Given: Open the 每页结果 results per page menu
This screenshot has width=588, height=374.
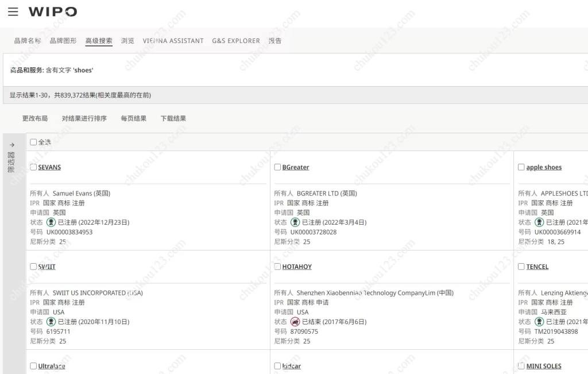Looking at the screenshot, I should [133, 118].
